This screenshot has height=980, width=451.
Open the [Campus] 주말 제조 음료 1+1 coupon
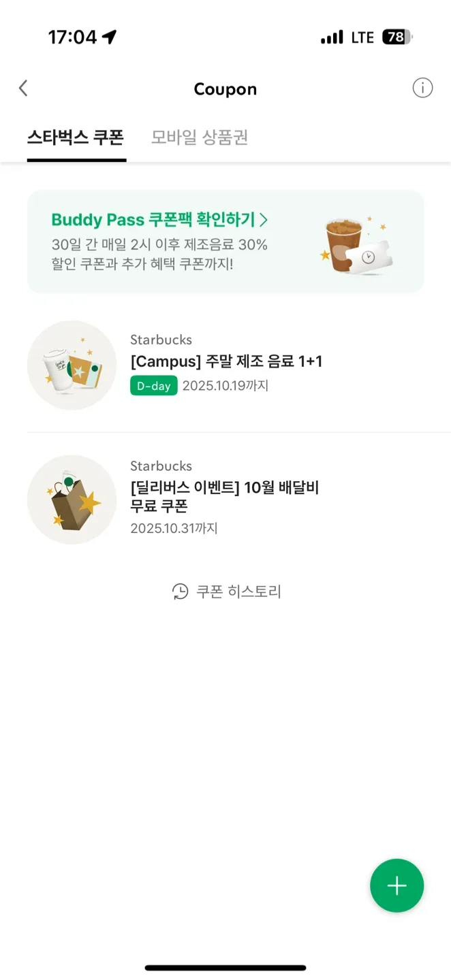tap(226, 361)
